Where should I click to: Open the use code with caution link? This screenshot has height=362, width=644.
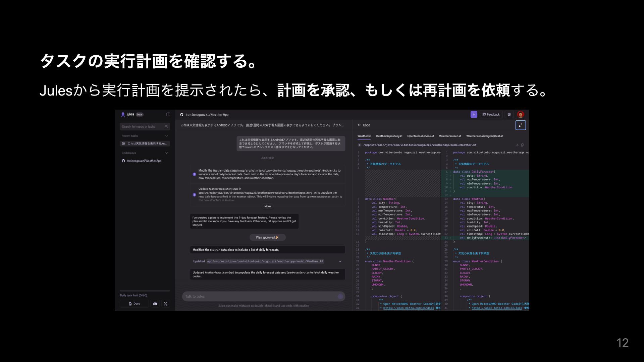(295, 306)
